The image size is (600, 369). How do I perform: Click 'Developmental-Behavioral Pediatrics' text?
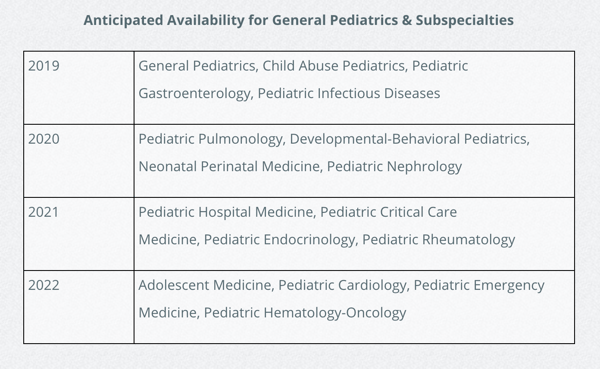[x=408, y=139]
